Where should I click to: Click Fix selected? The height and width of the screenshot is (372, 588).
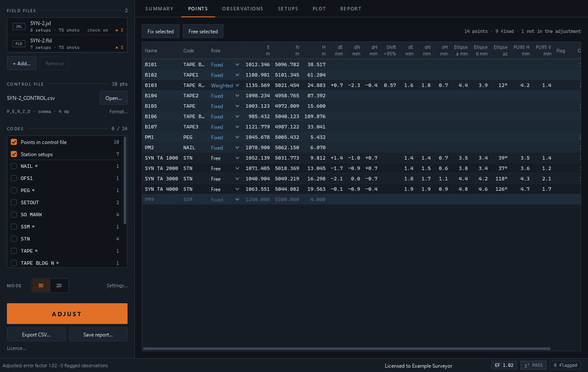point(160,31)
